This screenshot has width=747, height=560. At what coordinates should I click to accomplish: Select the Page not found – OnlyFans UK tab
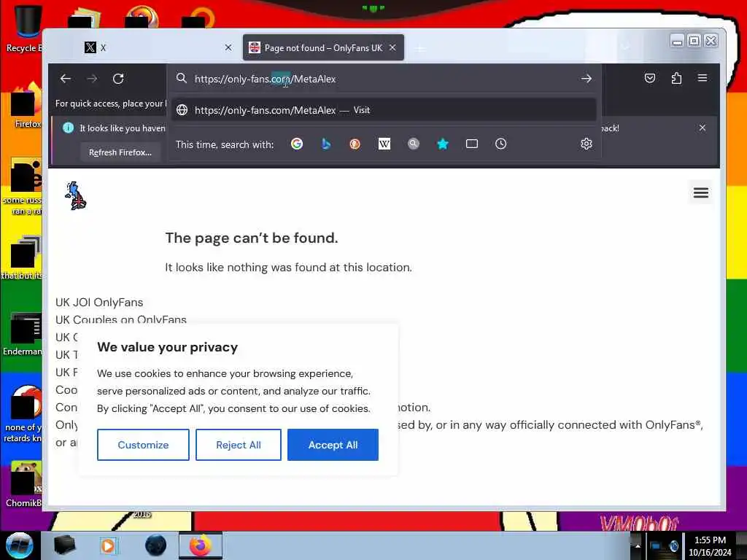323,47
